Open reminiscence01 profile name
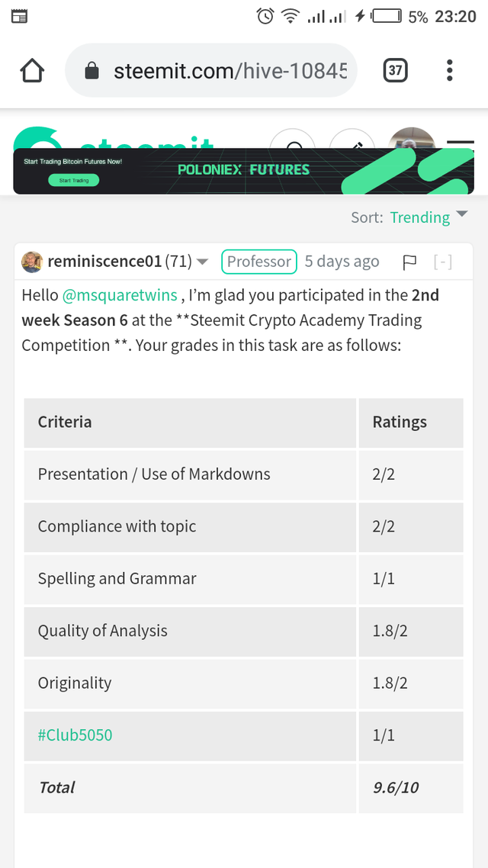Image resolution: width=488 pixels, height=868 pixels. [104, 262]
